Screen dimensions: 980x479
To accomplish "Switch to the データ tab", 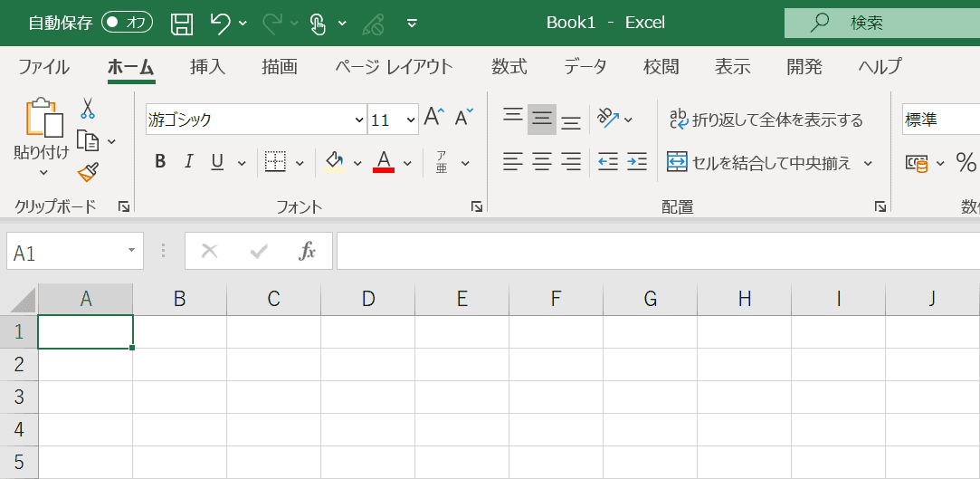I will click(x=585, y=66).
